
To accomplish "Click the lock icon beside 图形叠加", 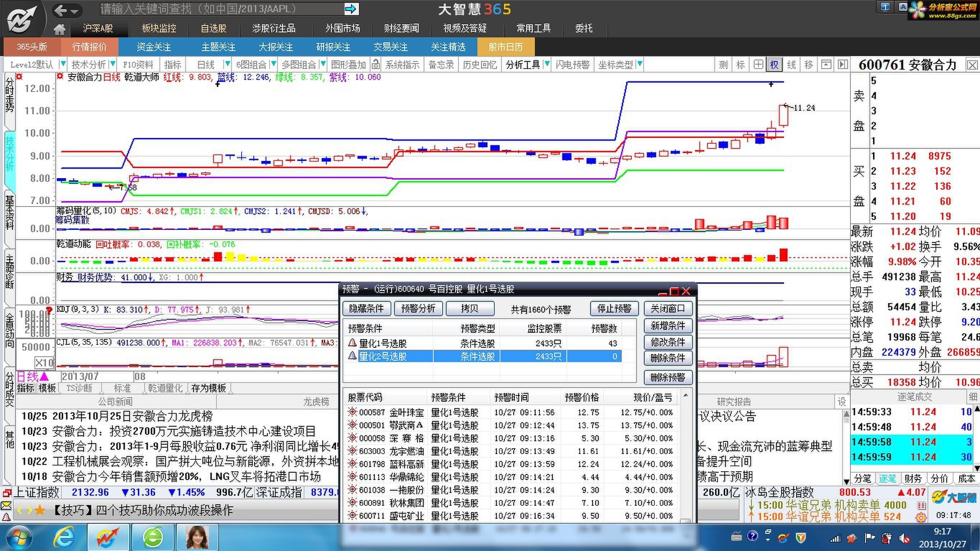I will [x=375, y=64].
